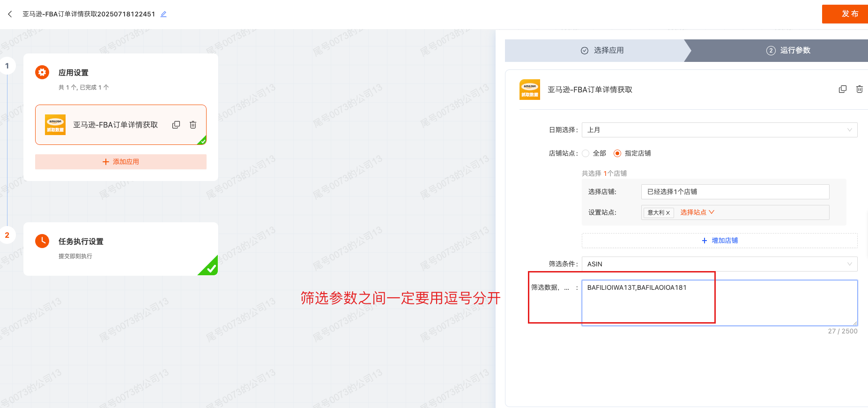Select the 全部 radio for store sites
Image resolution: width=868 pixels, height=408 pixels.
tap(586, 153)
